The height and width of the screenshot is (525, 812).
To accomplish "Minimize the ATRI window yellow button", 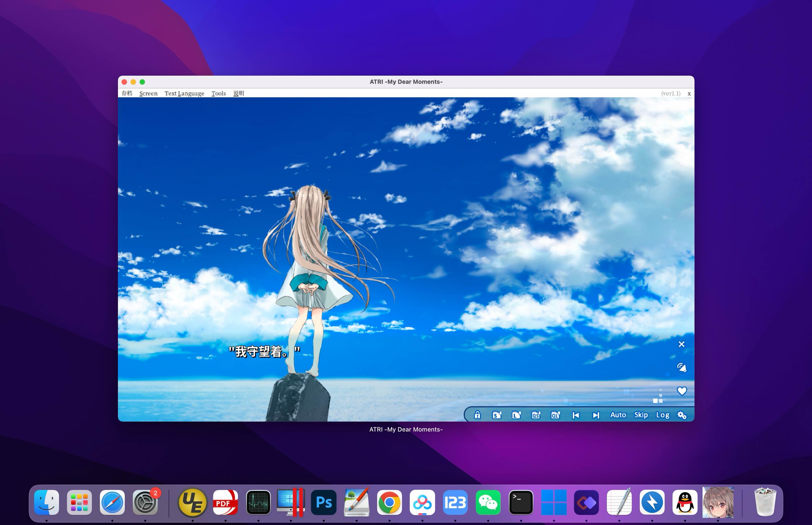I will coord(133,82).
